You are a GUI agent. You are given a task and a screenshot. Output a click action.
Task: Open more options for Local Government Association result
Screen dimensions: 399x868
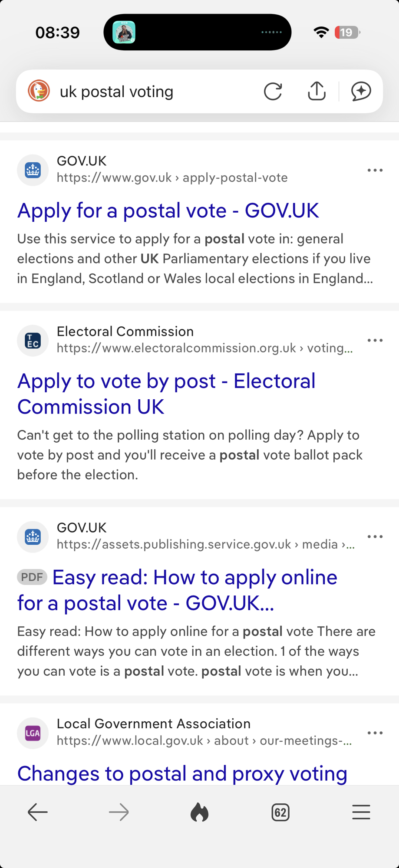[x=375, y=733]
